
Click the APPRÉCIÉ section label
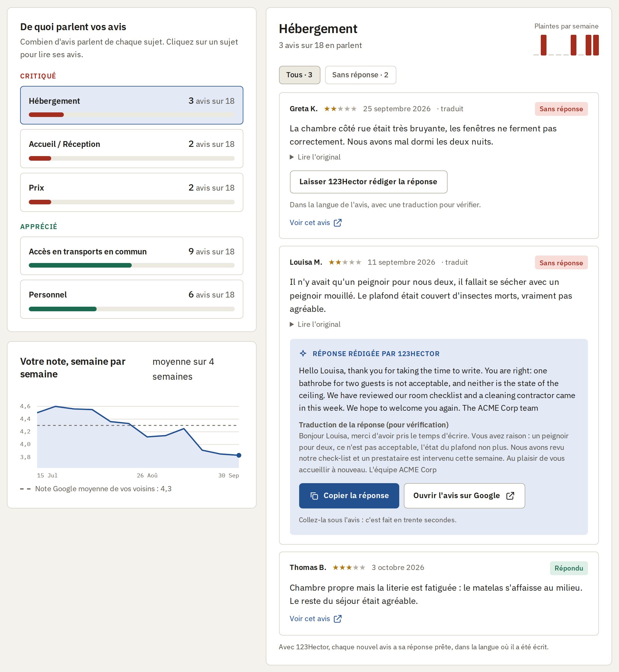tap(39, 226)
